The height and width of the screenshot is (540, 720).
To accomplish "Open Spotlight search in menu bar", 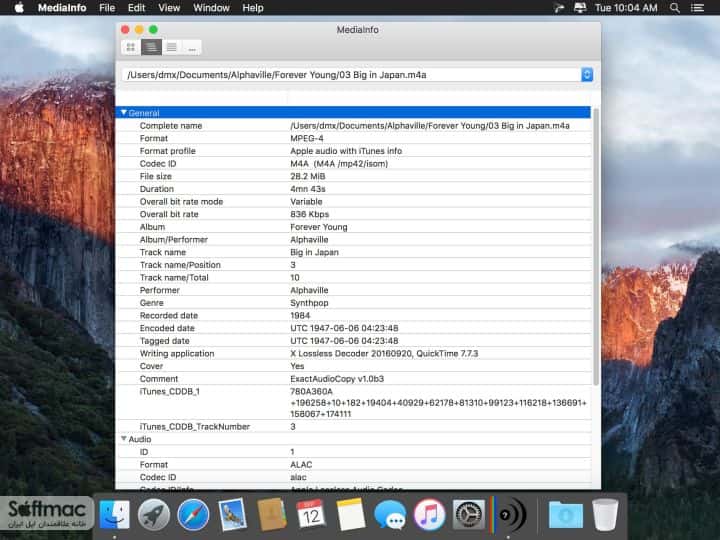I will (x=675, y=8).
